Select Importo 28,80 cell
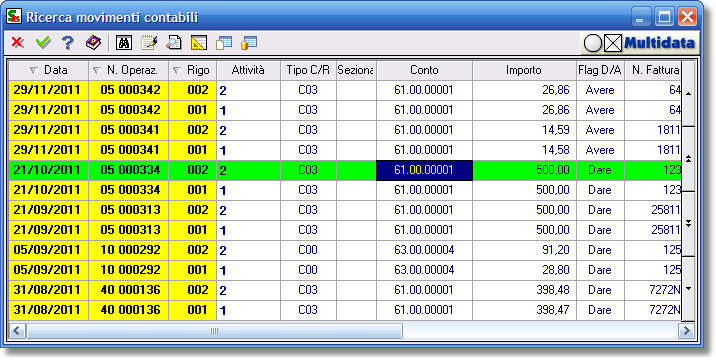Viewport: 716px width, 360px height. pos(524,270)
